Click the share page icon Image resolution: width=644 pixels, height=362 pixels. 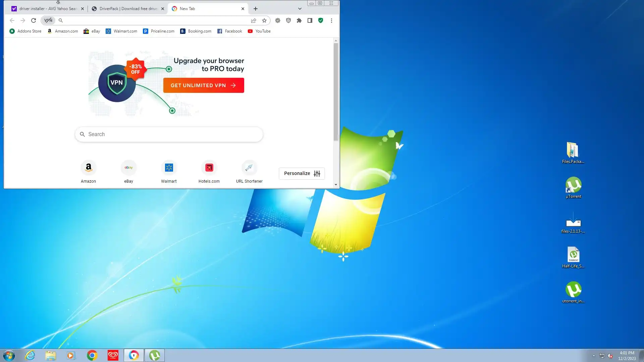254,20
